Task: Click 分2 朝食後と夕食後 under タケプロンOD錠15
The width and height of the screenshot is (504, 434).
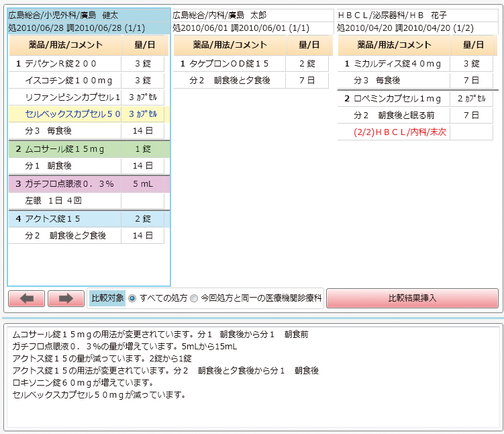Action: 251,81
